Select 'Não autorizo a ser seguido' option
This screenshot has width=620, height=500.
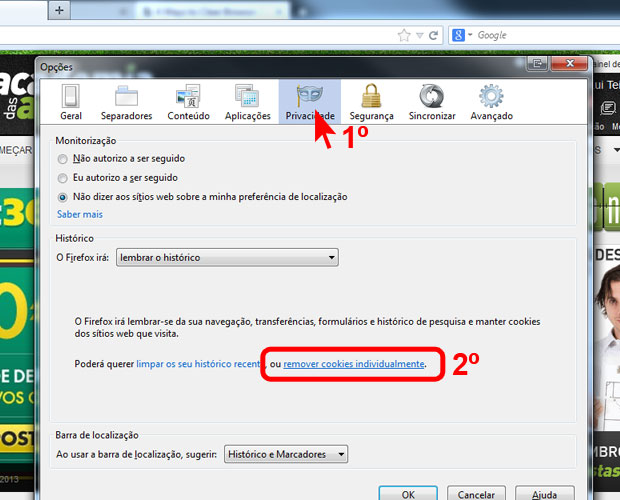pyautogui.click(x=64, y=159)
